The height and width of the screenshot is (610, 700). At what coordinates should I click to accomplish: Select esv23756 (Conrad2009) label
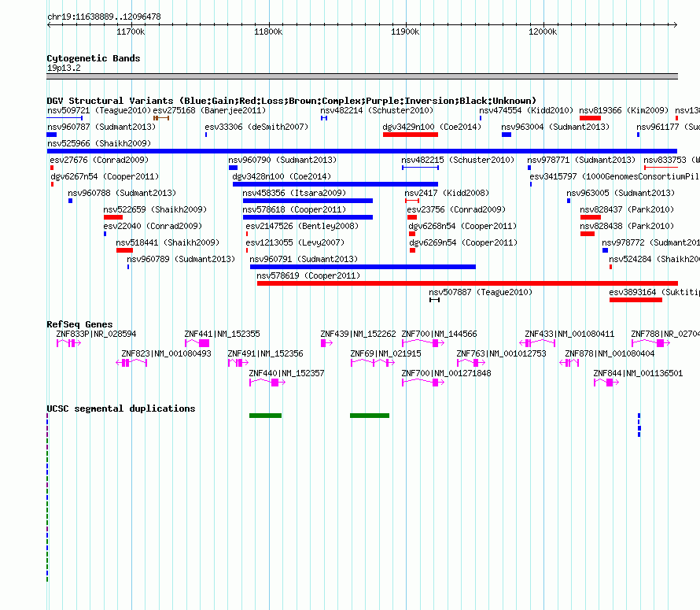(x=456, y=209)
